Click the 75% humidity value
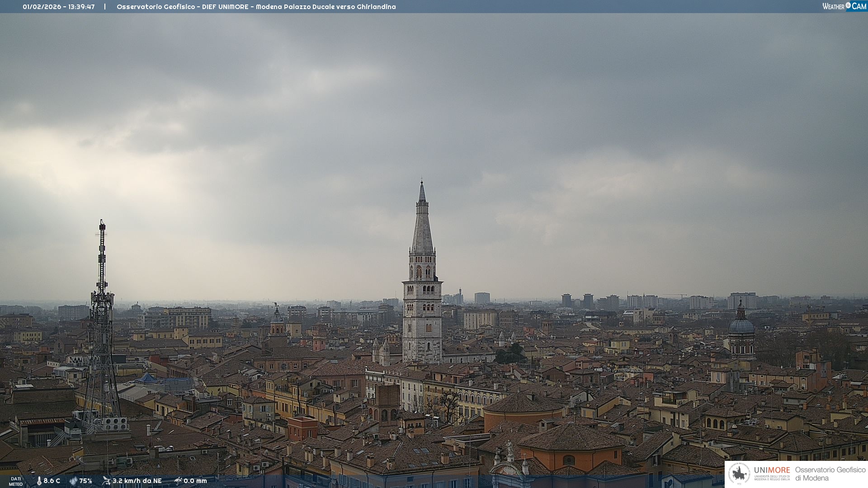The height and width of the screenshot is (488, 868). point(85,481)
